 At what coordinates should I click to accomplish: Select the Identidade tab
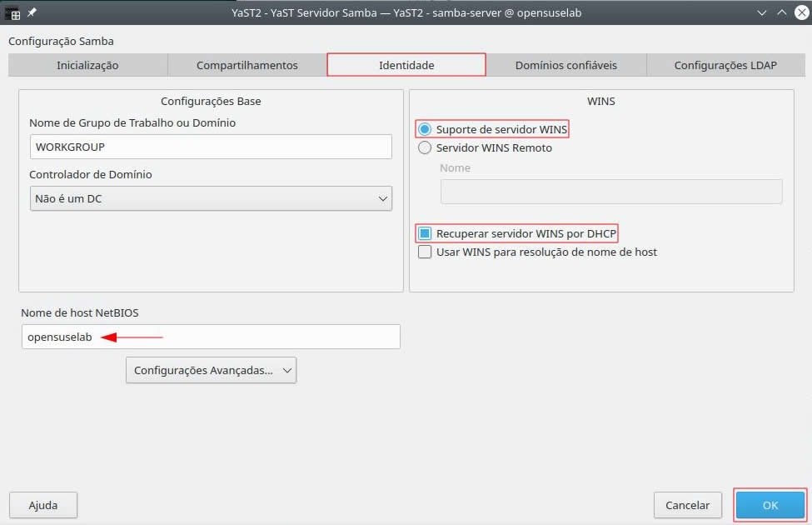coord(406,65)
